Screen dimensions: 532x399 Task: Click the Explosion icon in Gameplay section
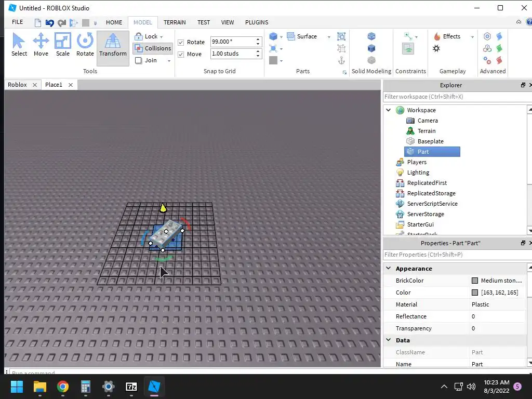436,48
